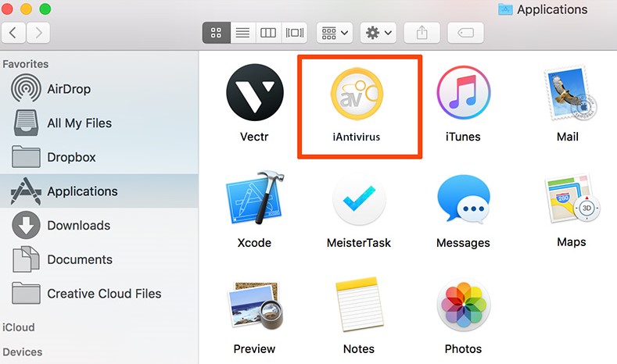Screen dimensions: 617x364
Task: Click the Dropbox folder icon in sidebar
Action: (x=26, y=156)
